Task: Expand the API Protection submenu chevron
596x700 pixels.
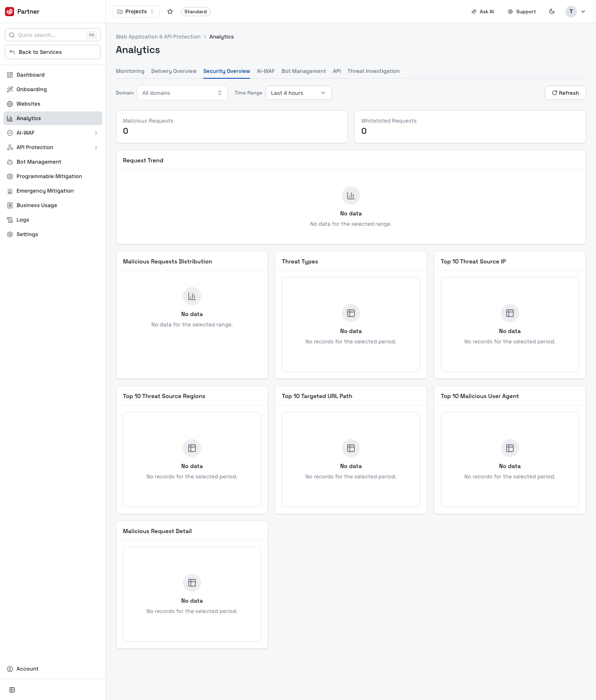Action: [x=96, y=147]
